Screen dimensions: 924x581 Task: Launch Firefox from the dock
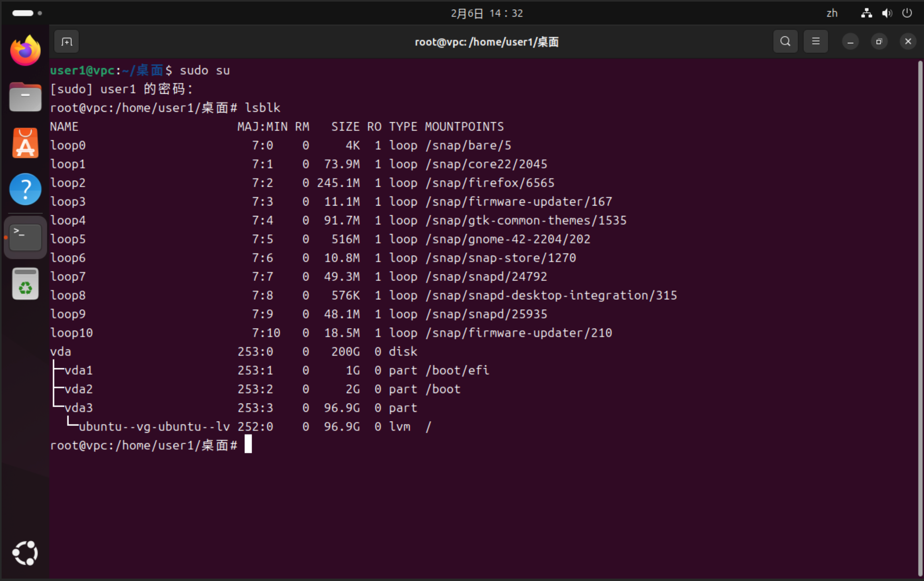(25, 51)
